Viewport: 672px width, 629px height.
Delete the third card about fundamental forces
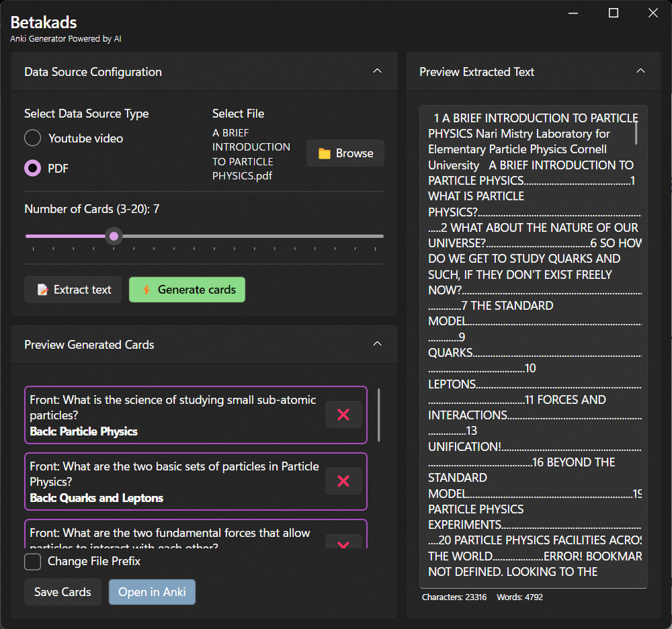coord(343,543)
